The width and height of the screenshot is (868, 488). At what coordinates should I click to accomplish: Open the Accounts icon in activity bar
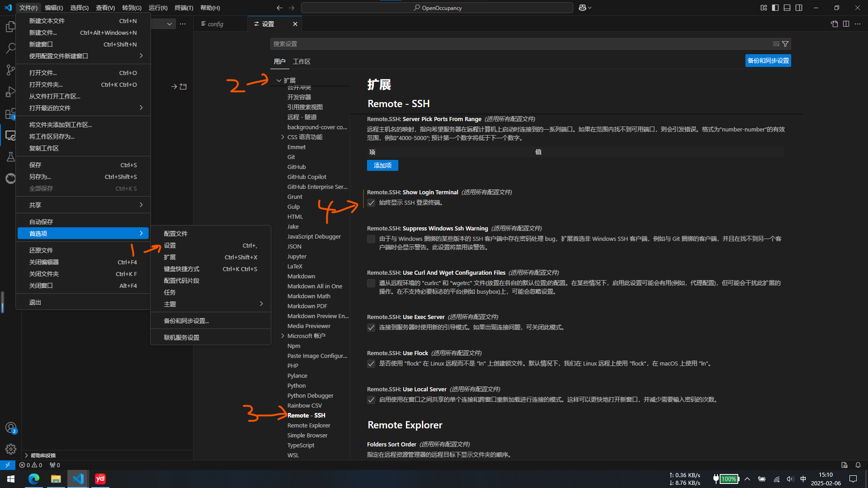pos(10,427)
